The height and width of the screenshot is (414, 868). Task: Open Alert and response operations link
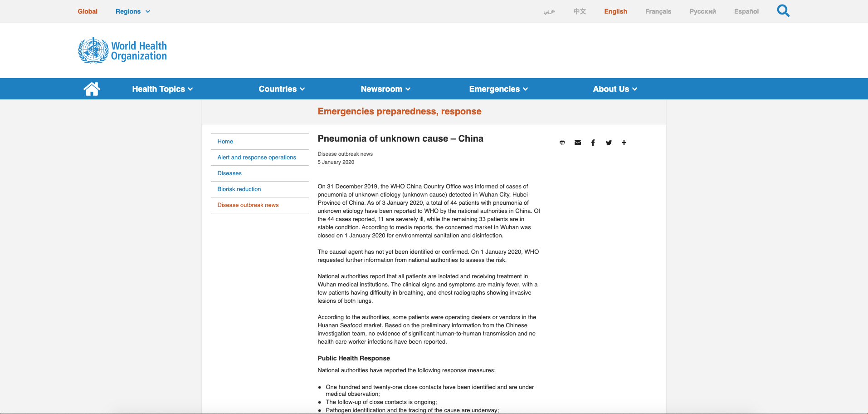257,158
